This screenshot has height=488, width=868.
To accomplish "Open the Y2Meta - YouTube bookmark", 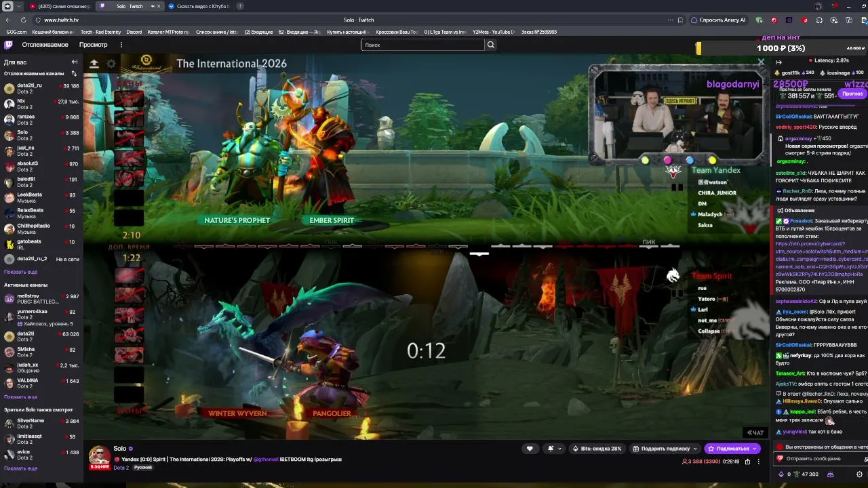I will coord(493,32).
